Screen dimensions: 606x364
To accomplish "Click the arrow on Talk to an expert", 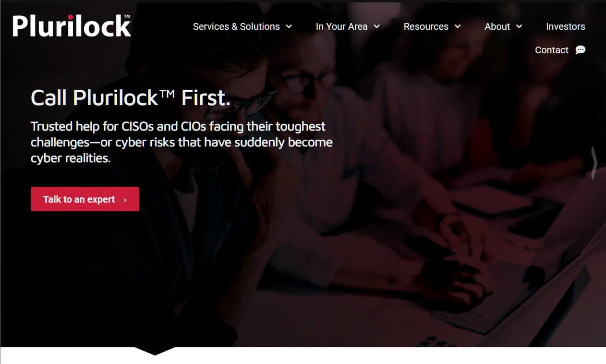I will (122, 199).
